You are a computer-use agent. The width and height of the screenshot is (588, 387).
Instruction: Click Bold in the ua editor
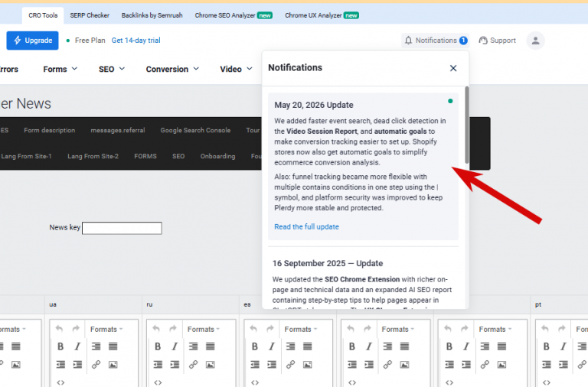click(60, 346)
